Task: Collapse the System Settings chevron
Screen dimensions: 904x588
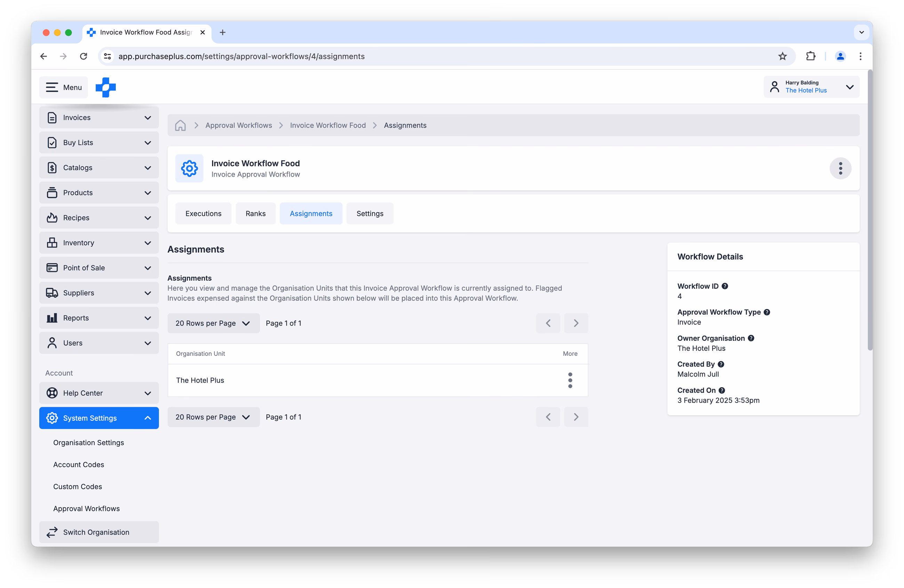Action: click(148, 419)
